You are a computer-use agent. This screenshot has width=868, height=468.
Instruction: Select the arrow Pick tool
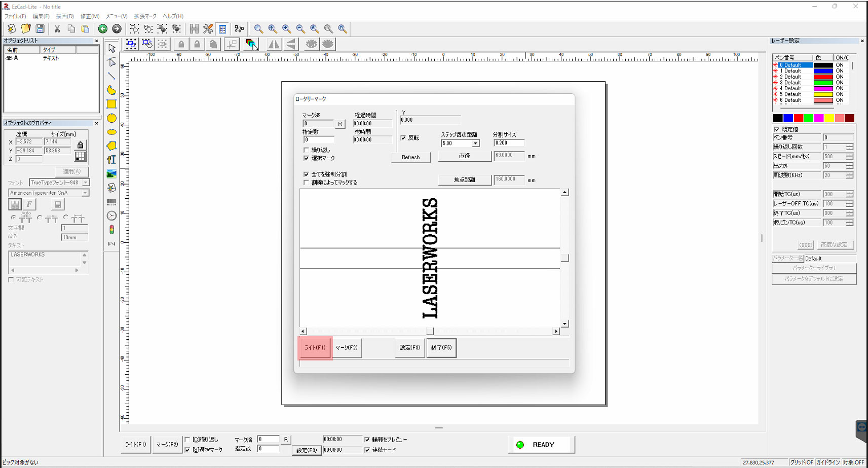coord(112,48)
